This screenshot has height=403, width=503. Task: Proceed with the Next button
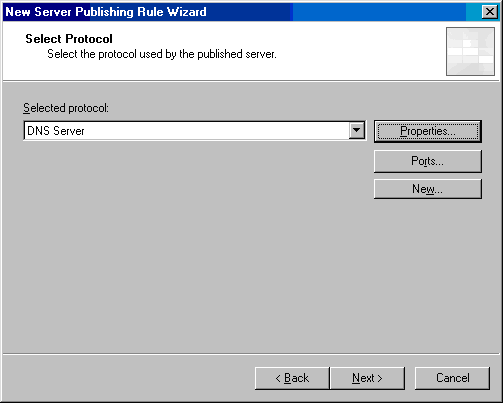click(367, 378)
